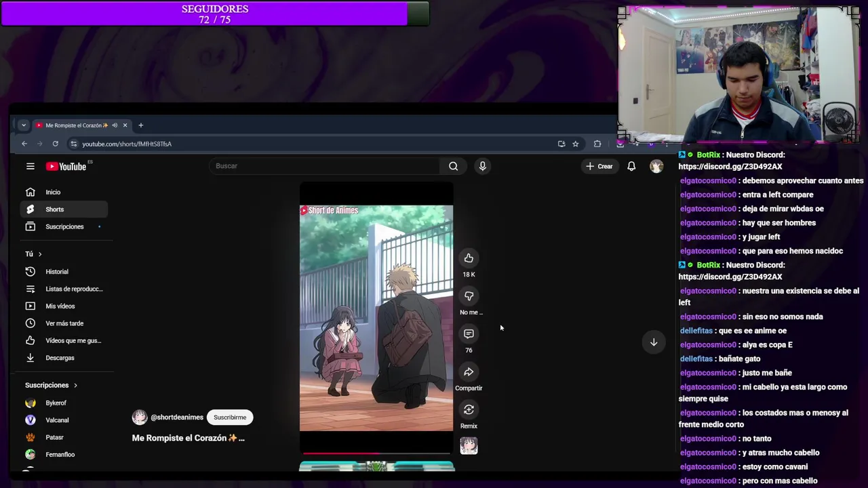The image size is (868, 488).
Task: Open the Patasr channel
Action: (x=64, y=438)
